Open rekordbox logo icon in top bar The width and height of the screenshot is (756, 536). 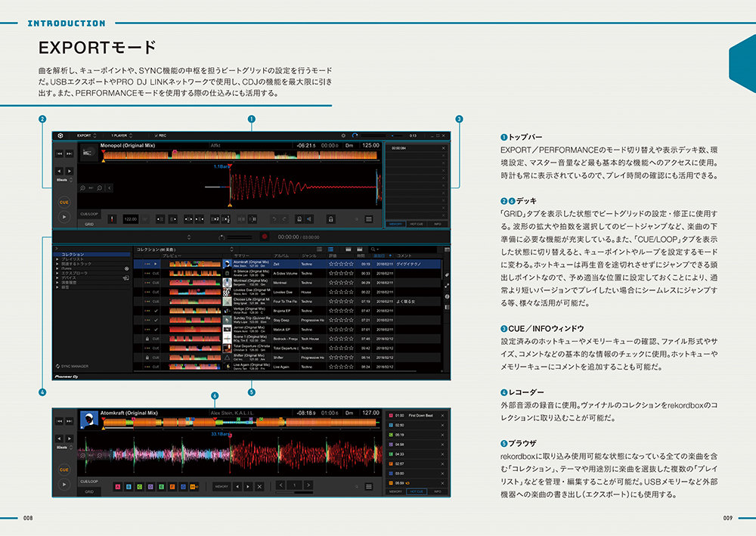[60, 136]
